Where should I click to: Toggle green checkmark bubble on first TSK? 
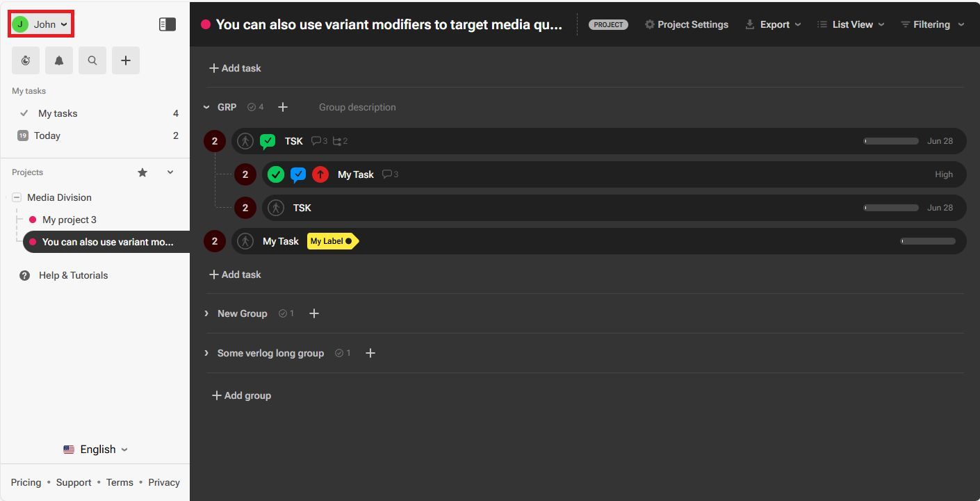[268, 141]
